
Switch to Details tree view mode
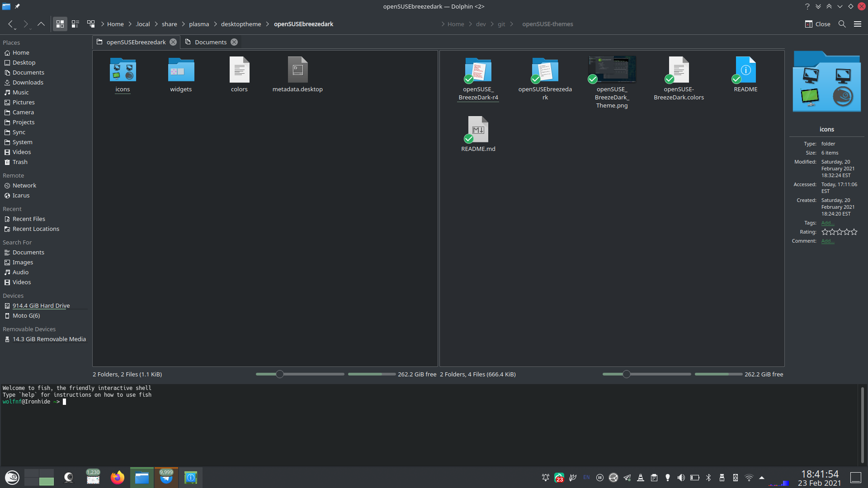coord(91,24)
